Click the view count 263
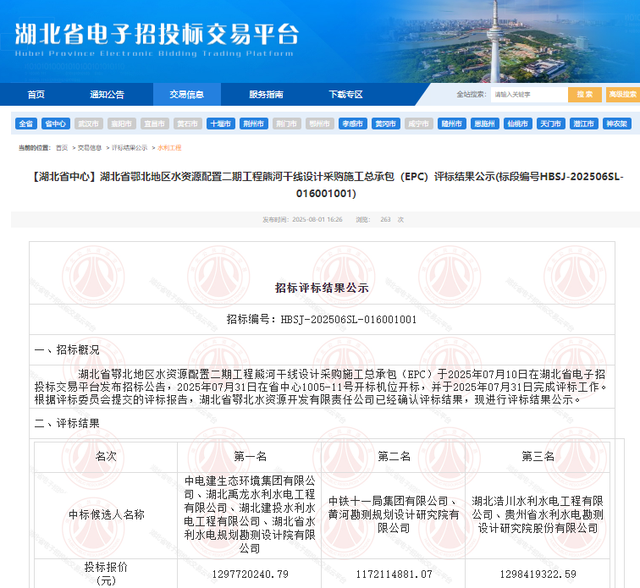Viewport: 640px width, 588px height. [x=386, y=220]
